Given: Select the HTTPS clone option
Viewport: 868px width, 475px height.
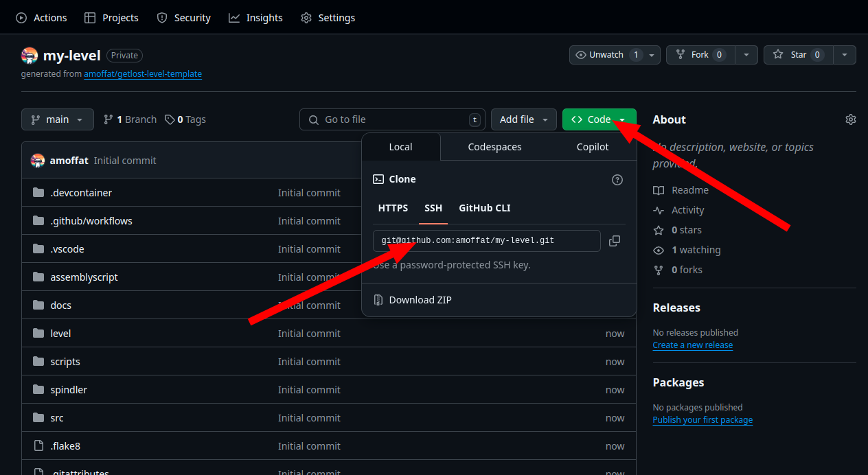Looking at the screenshot, I should [393, 208].
